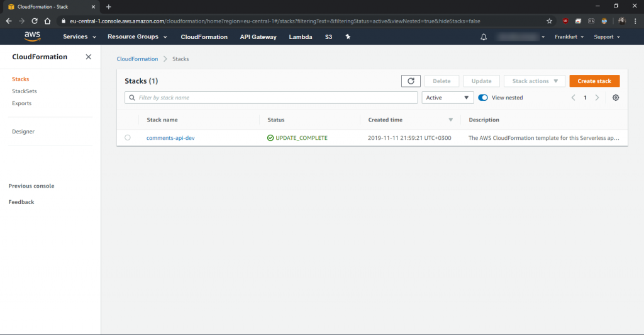Select Stacks in the sidebar
644x335 pixels.
[x=21, y=79]
